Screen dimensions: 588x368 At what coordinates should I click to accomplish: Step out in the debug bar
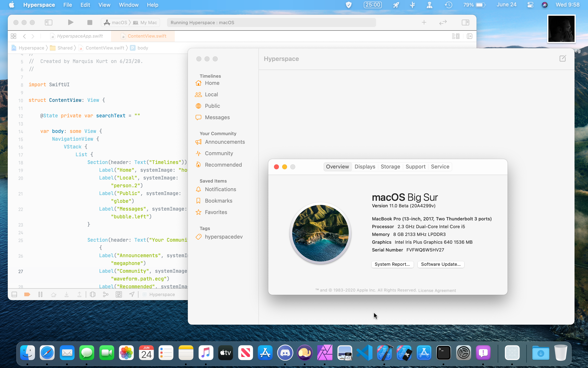coord(79,294)
